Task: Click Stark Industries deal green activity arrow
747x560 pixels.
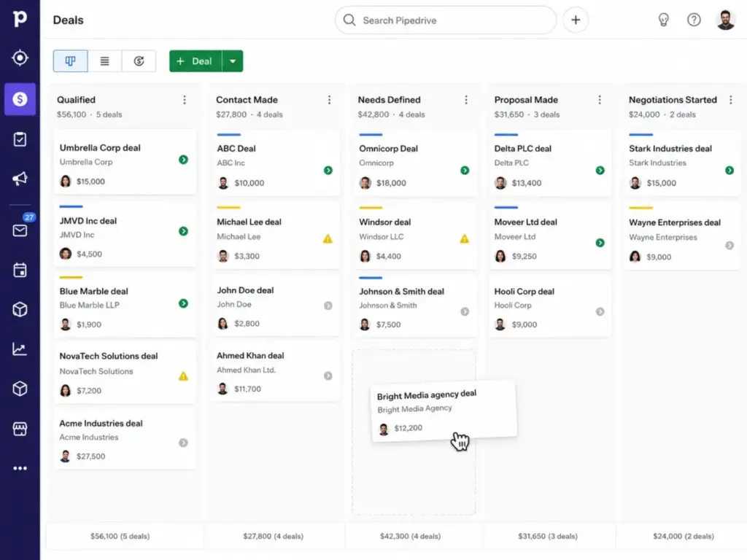Action: point(729,171)
